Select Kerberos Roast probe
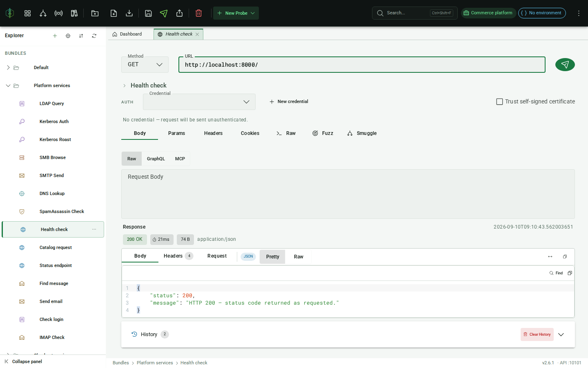The width and height of the screenshot is (588, 368). [53, 139]
